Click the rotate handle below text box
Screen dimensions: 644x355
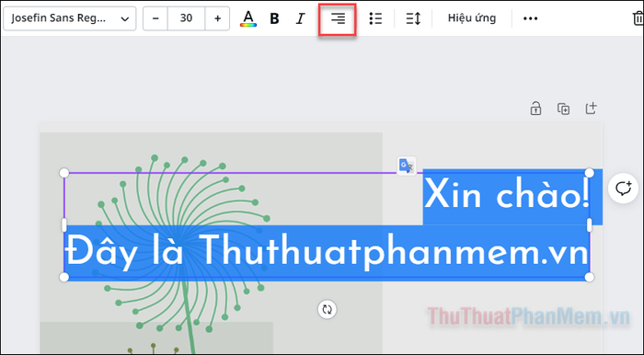(x=327, y=309)
